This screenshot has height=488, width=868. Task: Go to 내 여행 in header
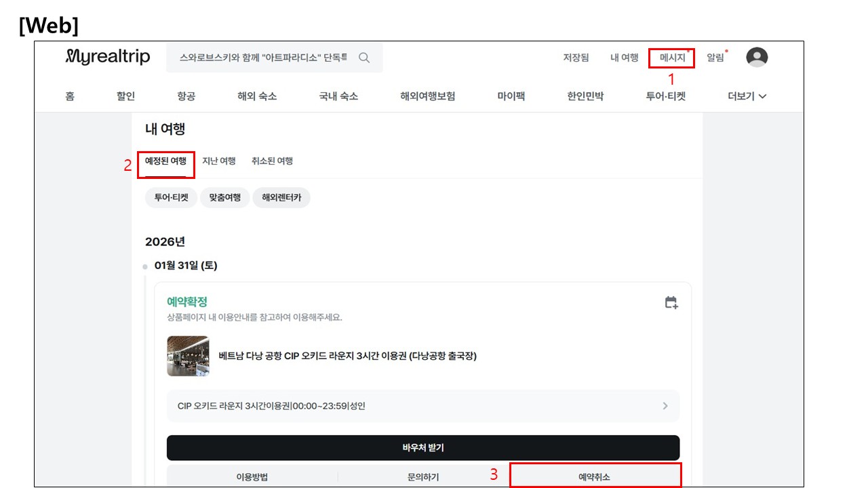click(624, 58)
